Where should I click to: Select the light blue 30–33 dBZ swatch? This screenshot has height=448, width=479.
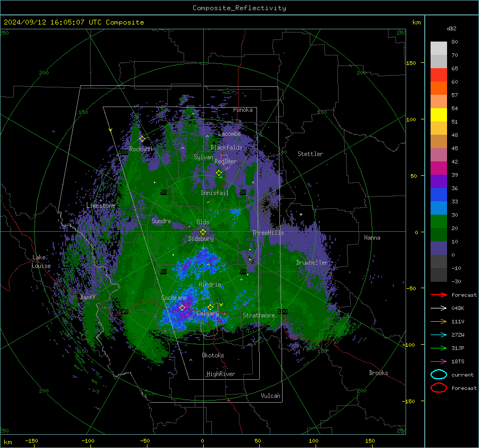pos(439,208)
